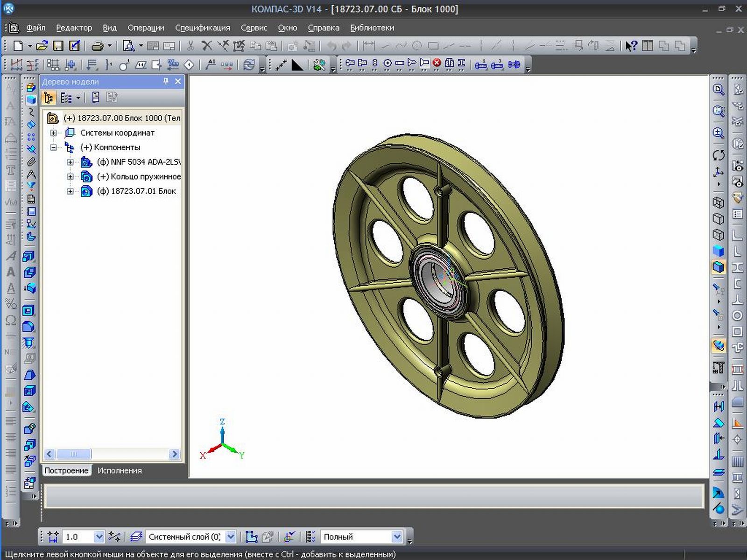Viewport: 747px width, 560px height.
Task: Click the Rotate view icon
Action: point(719,155)
